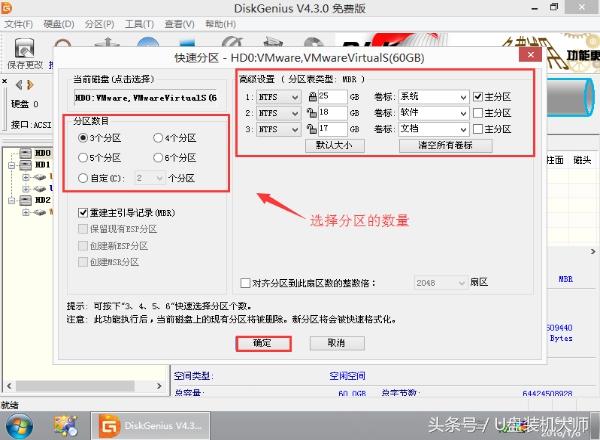Viewport: 600px width, 440px height.
Task: Click the 确定 button
Action: (263, 343)
